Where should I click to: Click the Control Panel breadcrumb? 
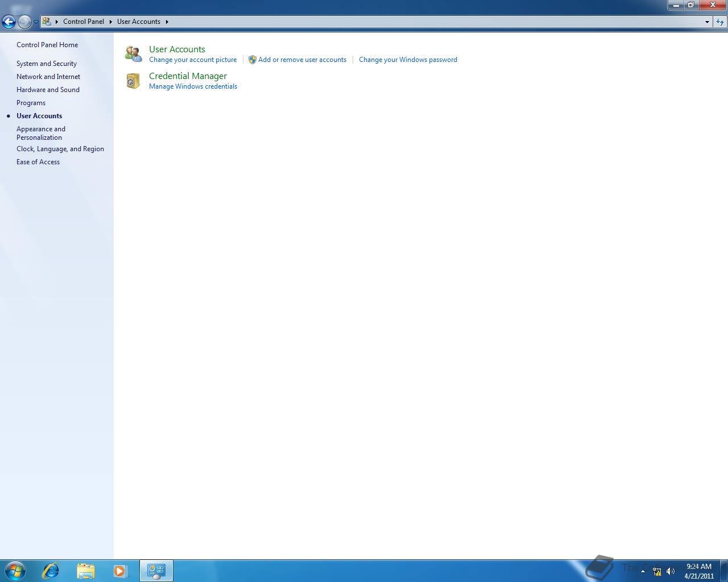pyautogui.click(x=84, y=22)
